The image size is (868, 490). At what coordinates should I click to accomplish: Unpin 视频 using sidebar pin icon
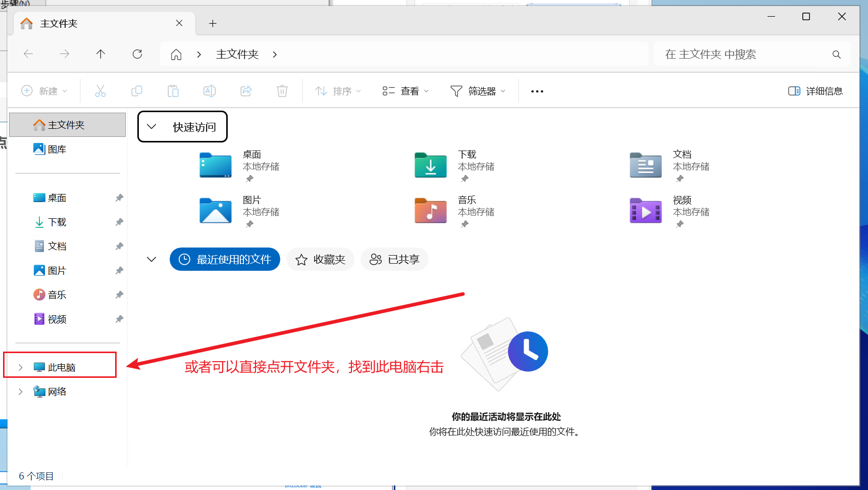click(119, 319)
